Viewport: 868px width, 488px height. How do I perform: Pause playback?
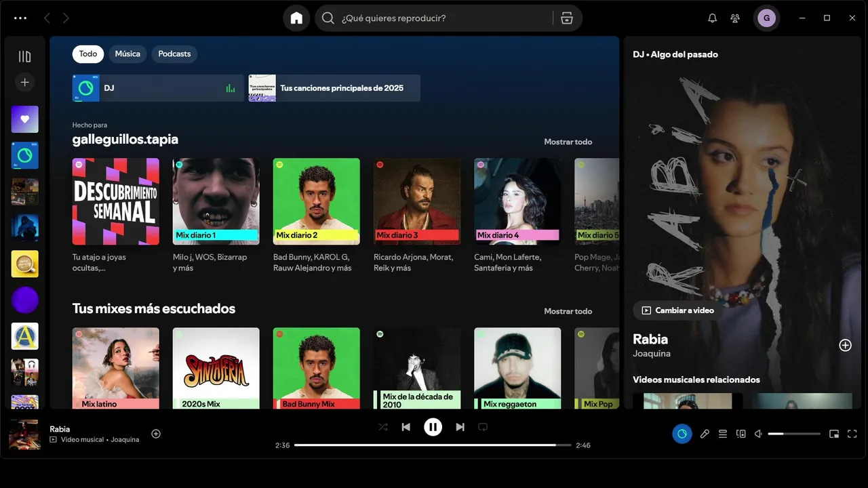pyautogui.click(x=433, y=427)
